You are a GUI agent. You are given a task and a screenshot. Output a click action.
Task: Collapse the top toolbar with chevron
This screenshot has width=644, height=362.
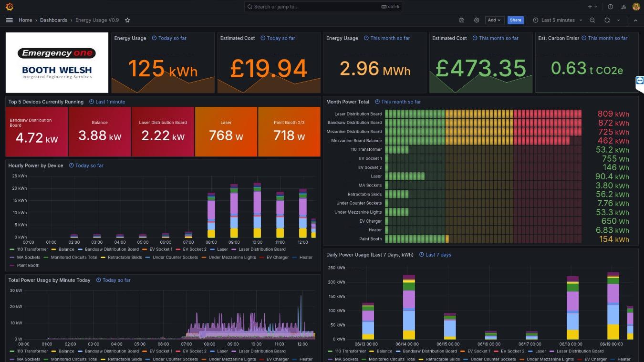[635, 20]
